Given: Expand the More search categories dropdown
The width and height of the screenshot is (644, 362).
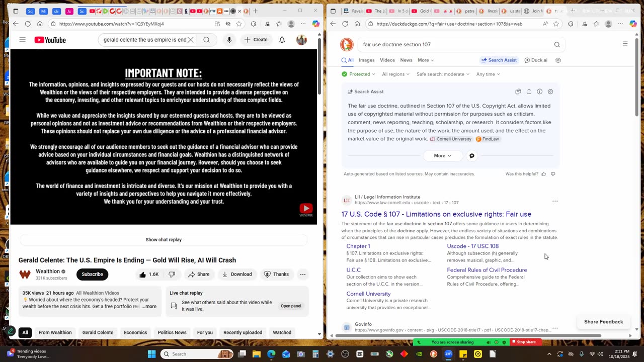Looking at the screenshot, I should tap(426, 60).
